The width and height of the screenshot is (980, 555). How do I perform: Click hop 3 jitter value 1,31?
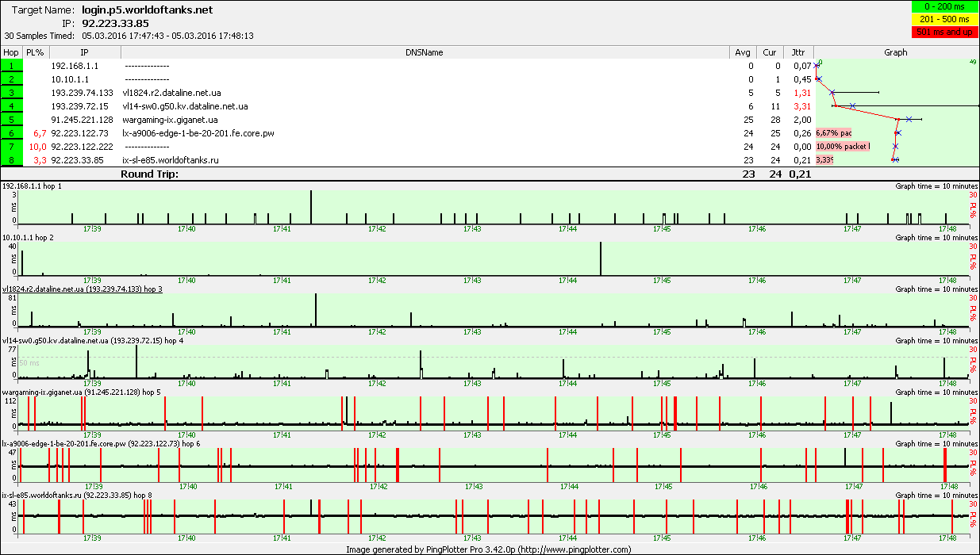(801, 93)
